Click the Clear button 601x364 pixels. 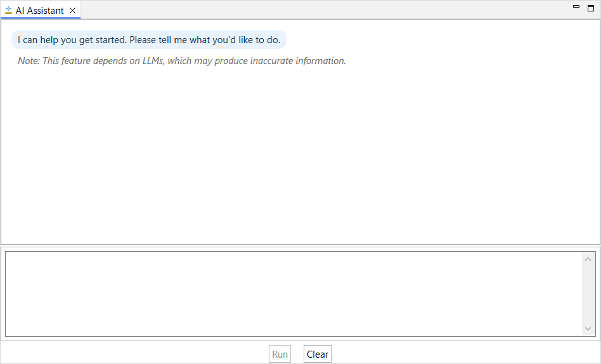[x=318, y=354]
